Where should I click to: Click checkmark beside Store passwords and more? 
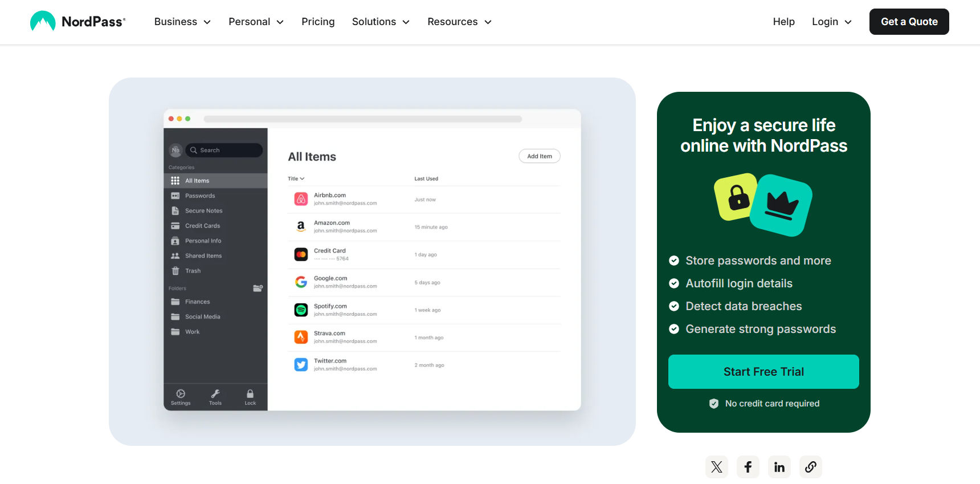tap(674, 261)
